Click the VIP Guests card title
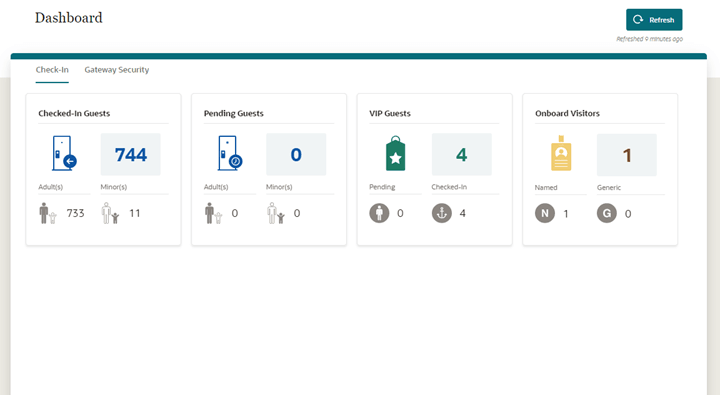The image size is (720, 395). 390,113
